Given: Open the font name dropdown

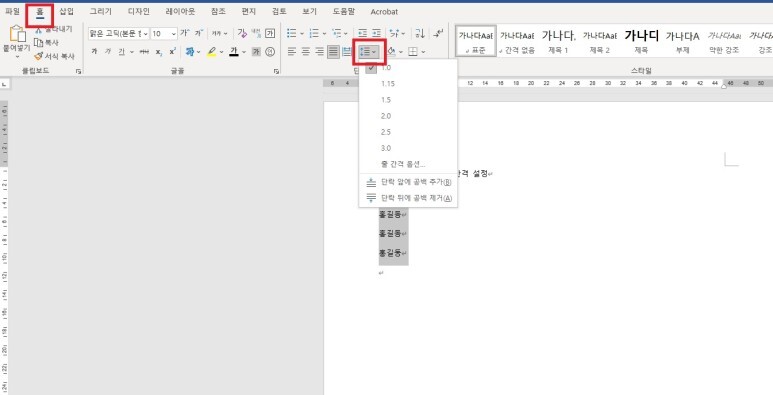Looking at the screenshot, I should pyautogui.click(x=146, y=34).
